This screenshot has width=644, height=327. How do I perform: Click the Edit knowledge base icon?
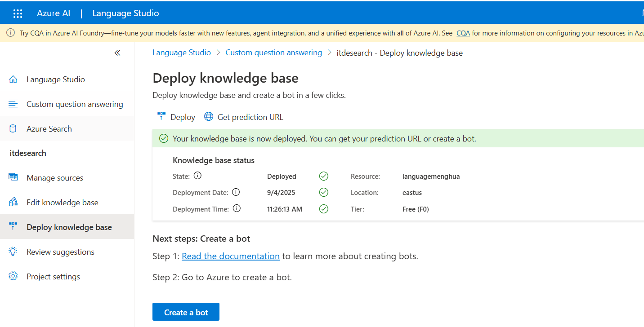(13, 202)
